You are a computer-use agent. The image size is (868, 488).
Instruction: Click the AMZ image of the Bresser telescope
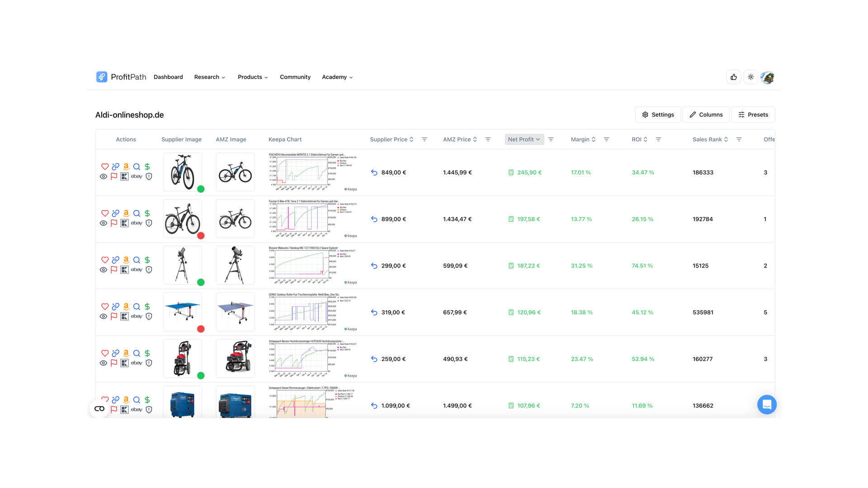click(235, 265)
